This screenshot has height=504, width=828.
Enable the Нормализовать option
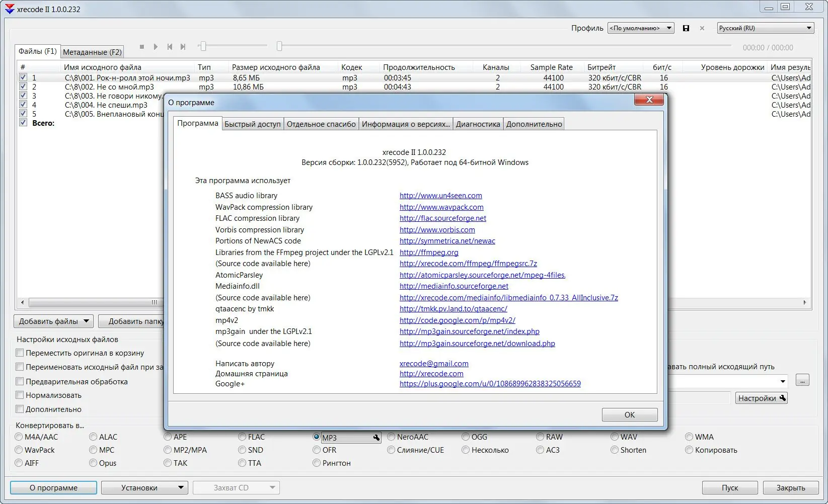[x=20, y=395]
